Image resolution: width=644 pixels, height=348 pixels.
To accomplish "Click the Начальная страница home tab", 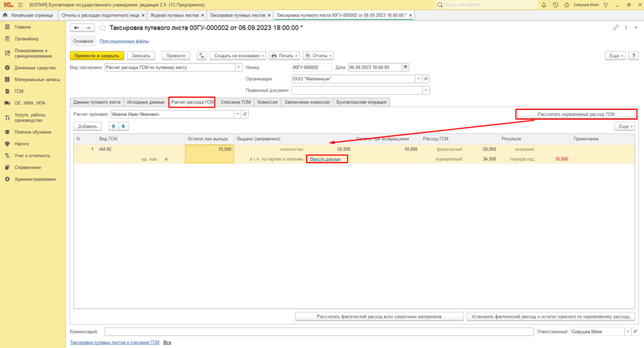I will [x=28, y=15].
